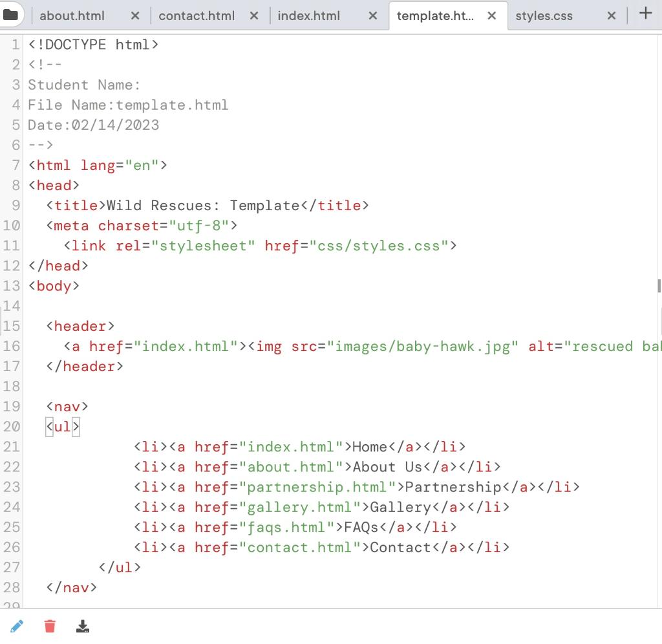Click the 'Home' list item line
This screenshot has height=644, width=662.
300,447
